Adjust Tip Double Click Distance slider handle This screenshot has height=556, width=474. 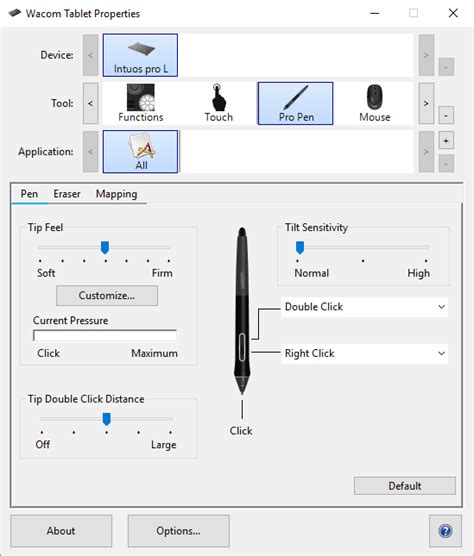(x=106, y=419)
